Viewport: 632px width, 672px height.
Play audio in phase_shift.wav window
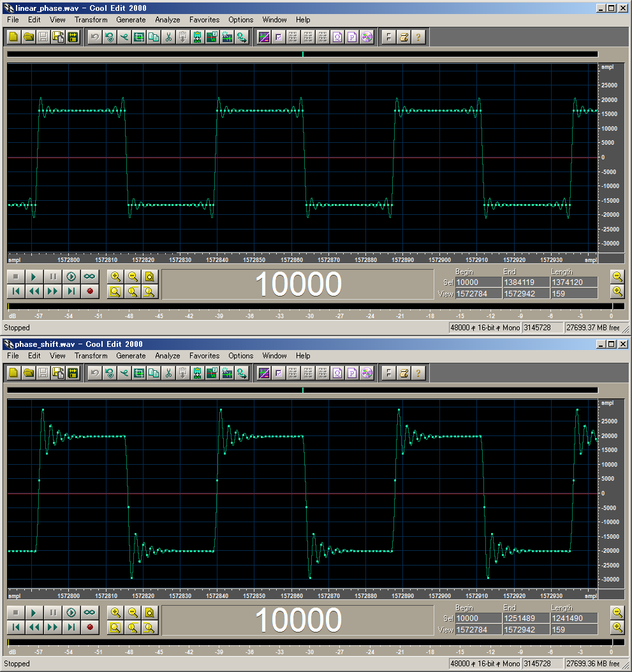(x=34, y=613)
